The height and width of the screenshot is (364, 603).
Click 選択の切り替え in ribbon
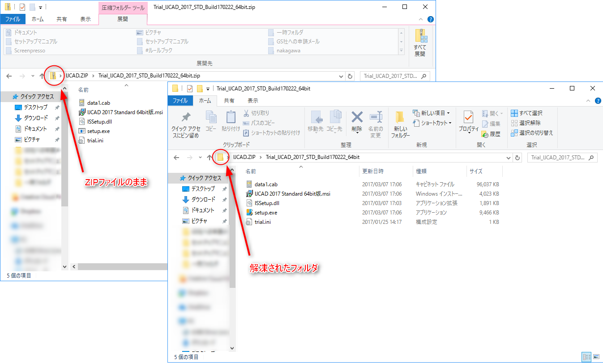532,133
